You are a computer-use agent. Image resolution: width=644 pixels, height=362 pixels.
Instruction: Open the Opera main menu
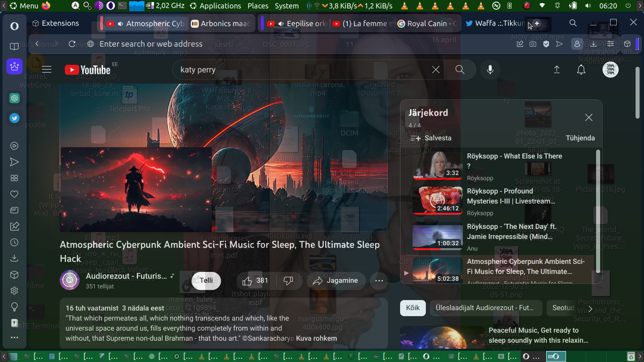14,26
